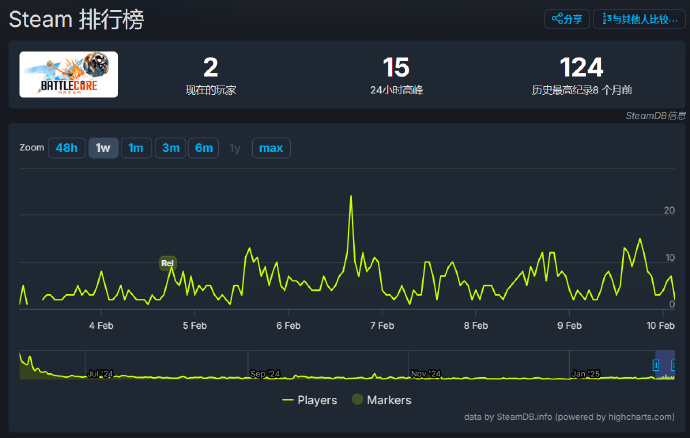Click the left navigator range handle
Viewport: 690px width, 438px height.
(656, 366)
